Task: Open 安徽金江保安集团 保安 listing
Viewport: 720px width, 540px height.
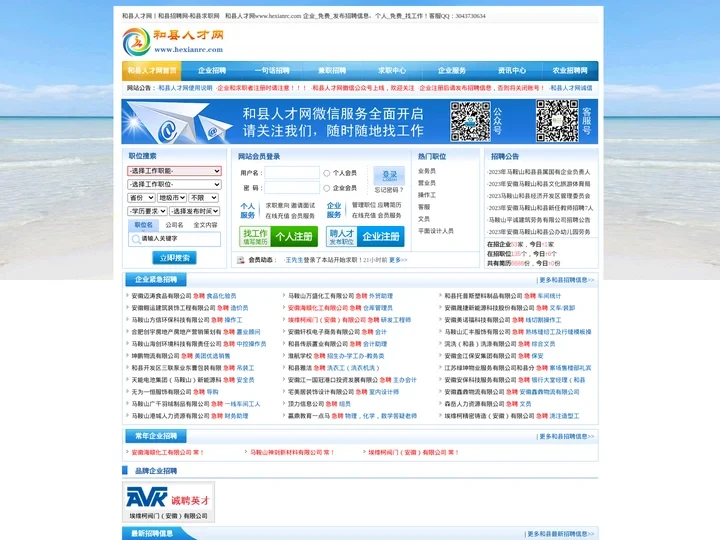Action: pos(494,356)
